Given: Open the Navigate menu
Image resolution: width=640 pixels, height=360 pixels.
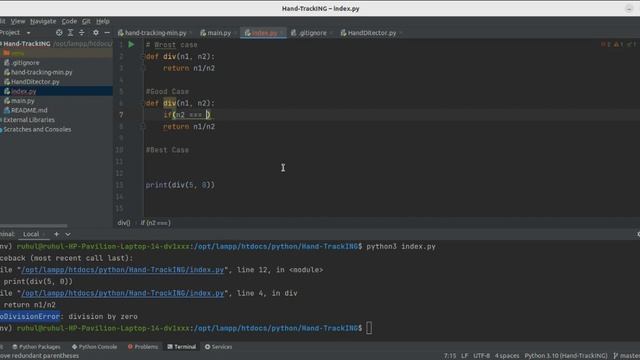Looking at the screenshot, I should 43,21.
